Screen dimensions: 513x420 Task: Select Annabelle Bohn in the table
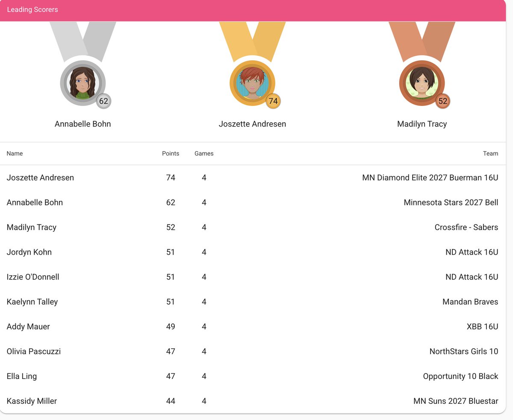(35, 203)
